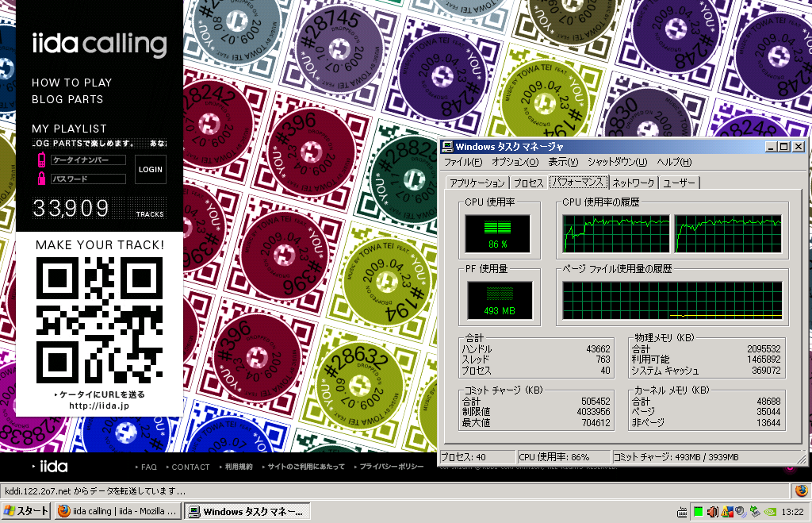
Task: Click the thread count value 763
Action: coord(603,360)
